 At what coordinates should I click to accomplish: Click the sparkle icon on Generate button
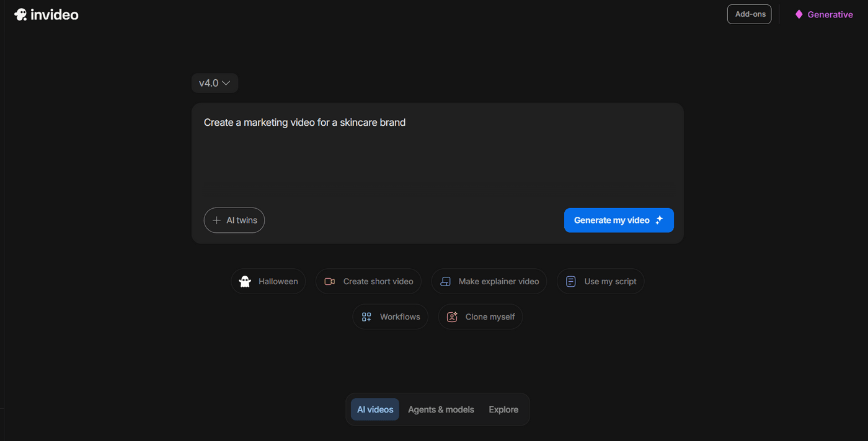(x=659, y=220)
